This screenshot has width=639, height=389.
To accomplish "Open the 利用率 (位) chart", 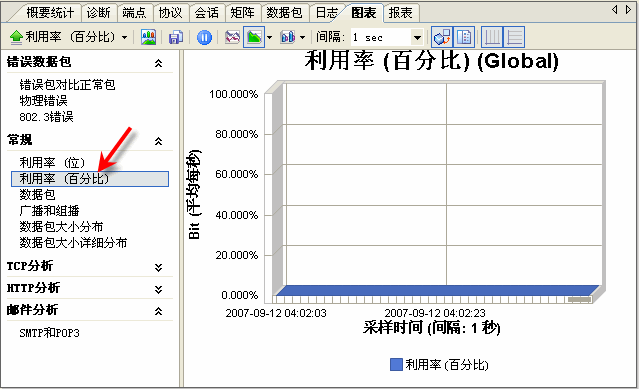I will point(52,163).
